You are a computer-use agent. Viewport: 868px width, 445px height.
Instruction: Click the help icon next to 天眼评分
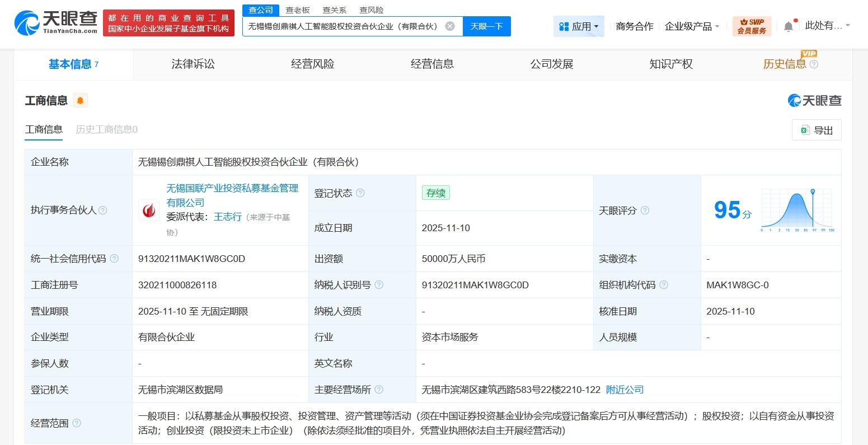644,210
